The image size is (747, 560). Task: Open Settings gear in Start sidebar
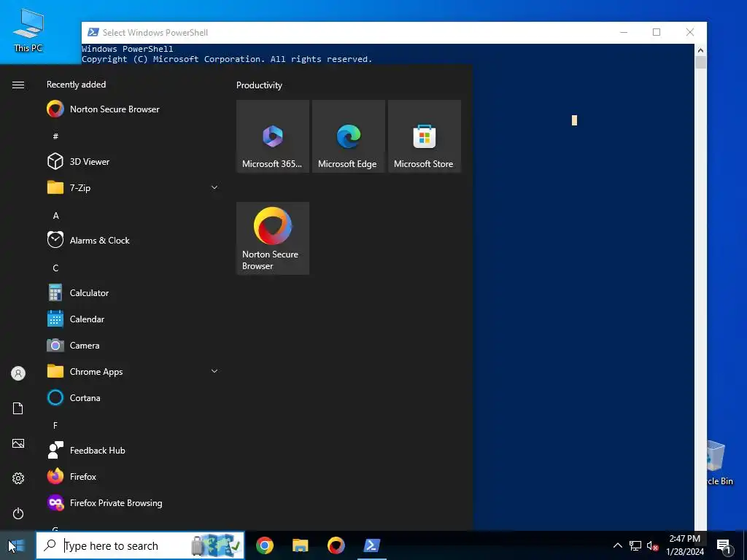point(18,478)
